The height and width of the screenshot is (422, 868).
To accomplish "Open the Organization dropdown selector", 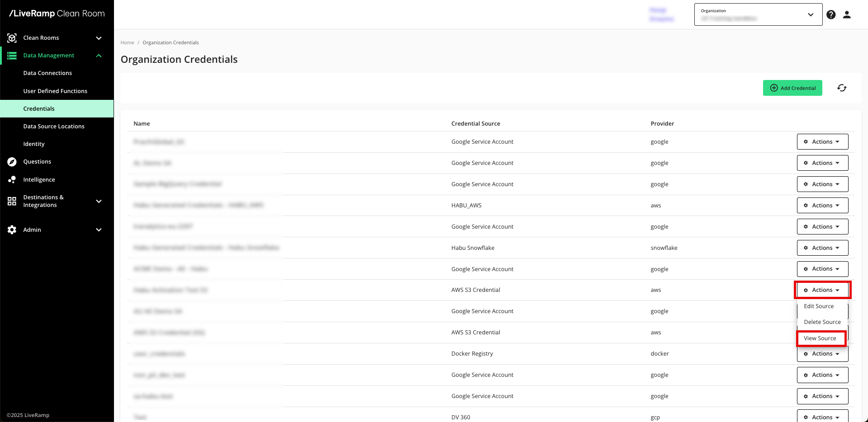I will coord(758,14).
